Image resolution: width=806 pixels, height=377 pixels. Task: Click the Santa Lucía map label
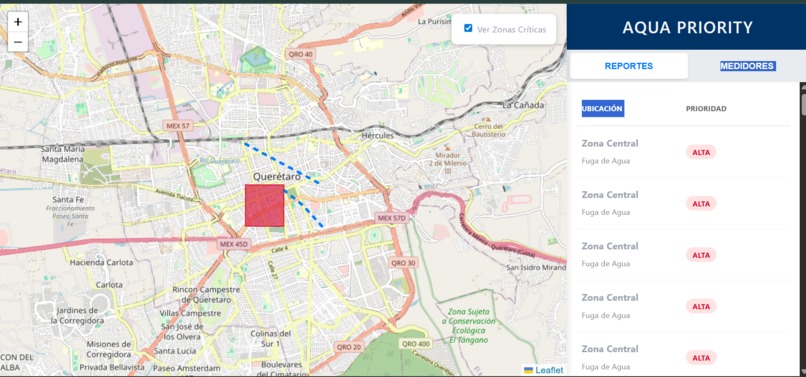pyautogui.click(x=175, y=351)
